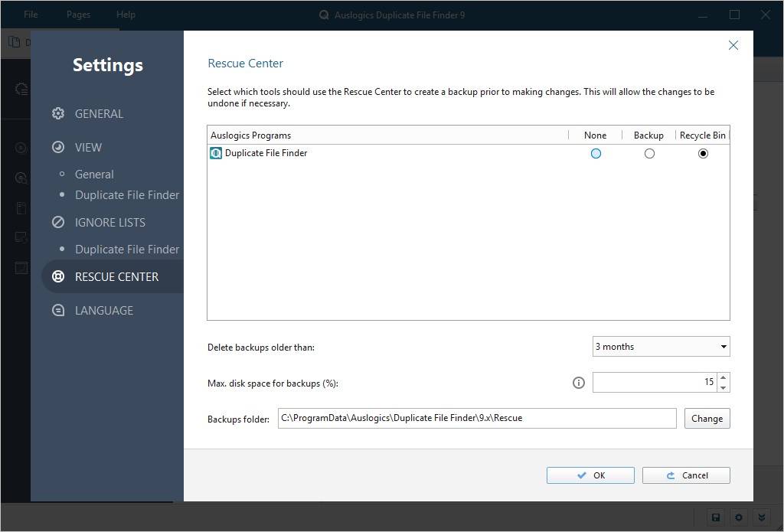The height and width of the screenshot is (532, 784).
Task: Open the Delete backups older than dropdown
Action: 661,347
